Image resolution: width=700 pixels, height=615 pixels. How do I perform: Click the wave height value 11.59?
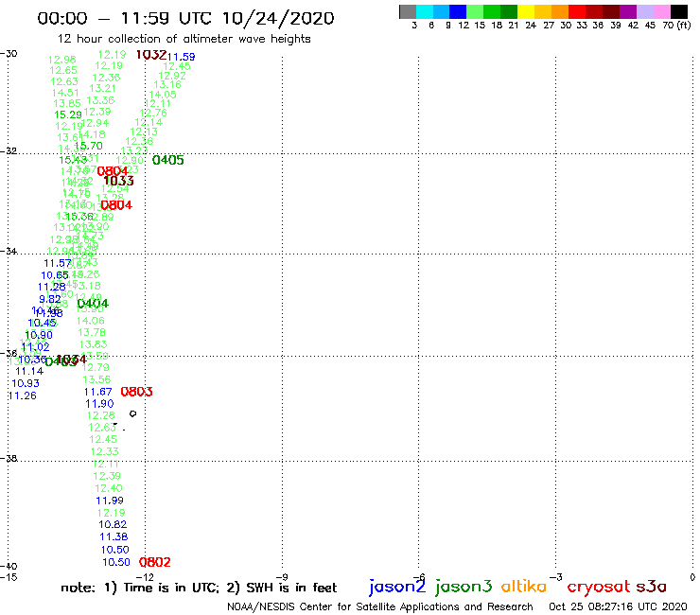(x=182, y=57)
